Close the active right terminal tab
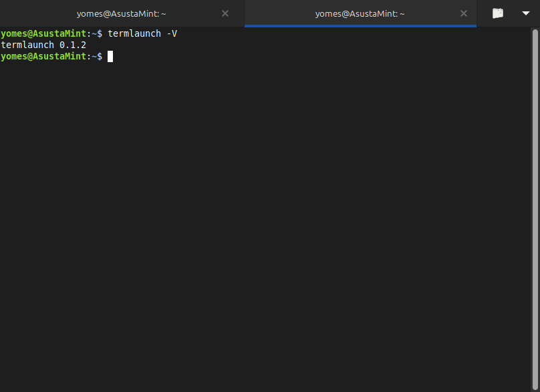This screenshot has width=540, height=392. point(464,13)
